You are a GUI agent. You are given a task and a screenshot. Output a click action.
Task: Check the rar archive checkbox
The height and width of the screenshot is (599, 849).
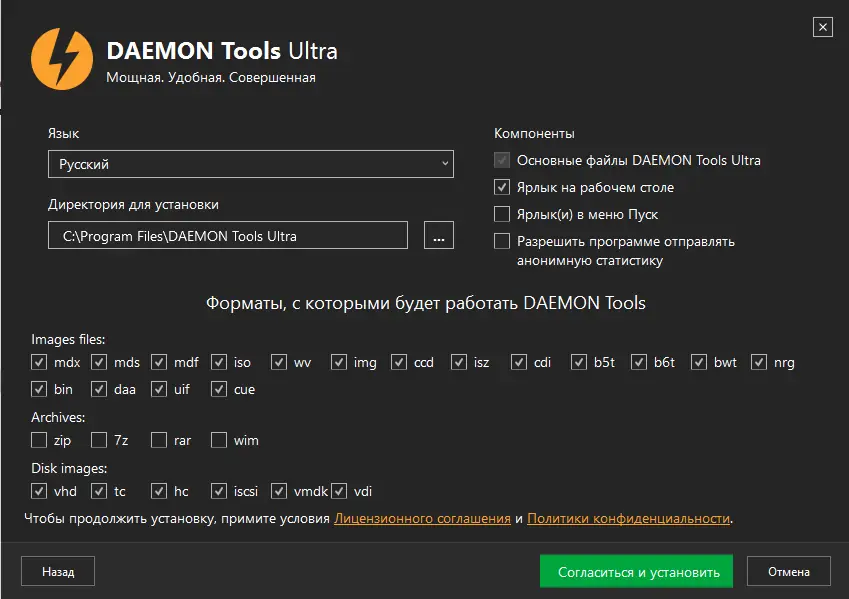click(159, 440)
